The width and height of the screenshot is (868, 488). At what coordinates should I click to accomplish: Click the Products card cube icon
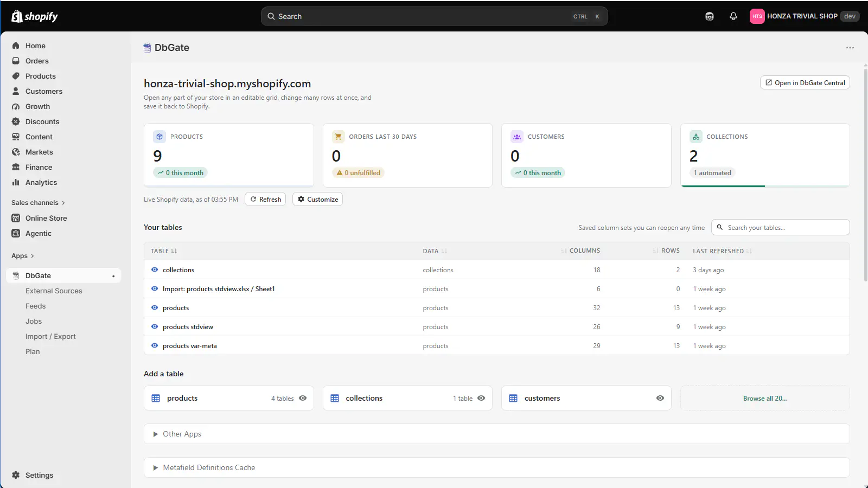159,137
